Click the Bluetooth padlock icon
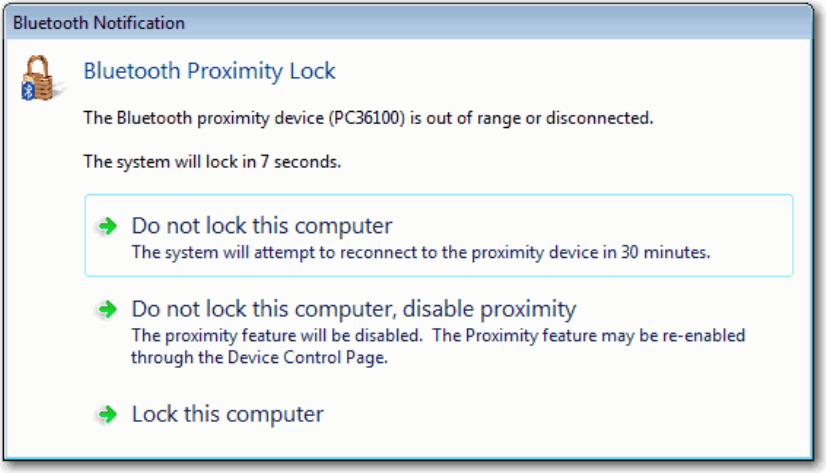The image size is (826, 473). coord(38,78)
